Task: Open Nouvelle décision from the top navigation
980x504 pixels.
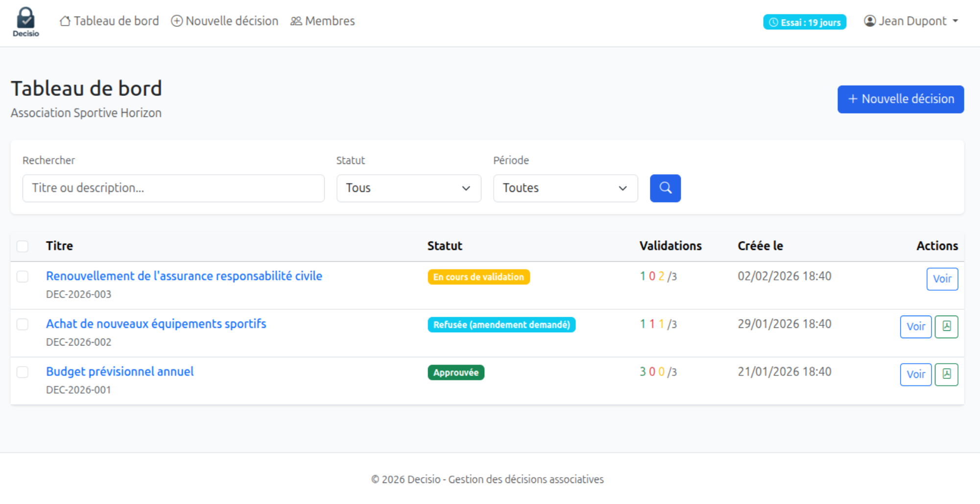Action: click(225, 21)
